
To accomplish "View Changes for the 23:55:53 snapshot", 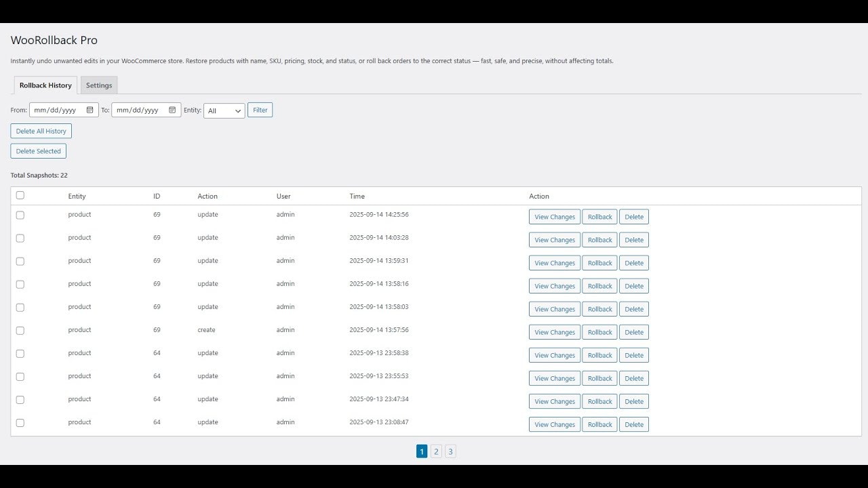I will (555, 378).
